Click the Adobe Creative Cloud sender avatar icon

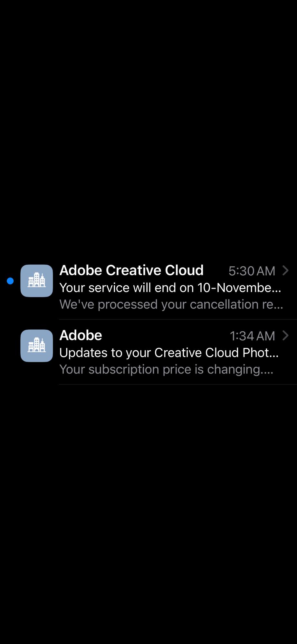(x=37, y=281)
